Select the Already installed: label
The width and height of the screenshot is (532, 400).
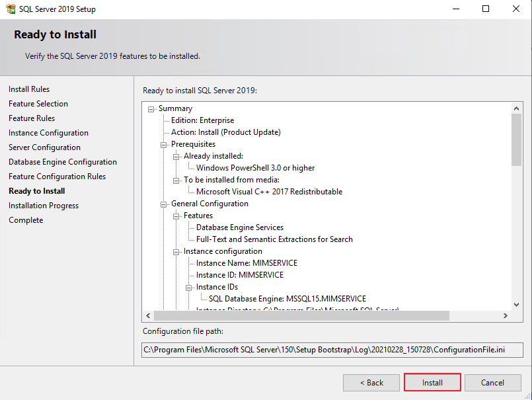tap(213, 156)
